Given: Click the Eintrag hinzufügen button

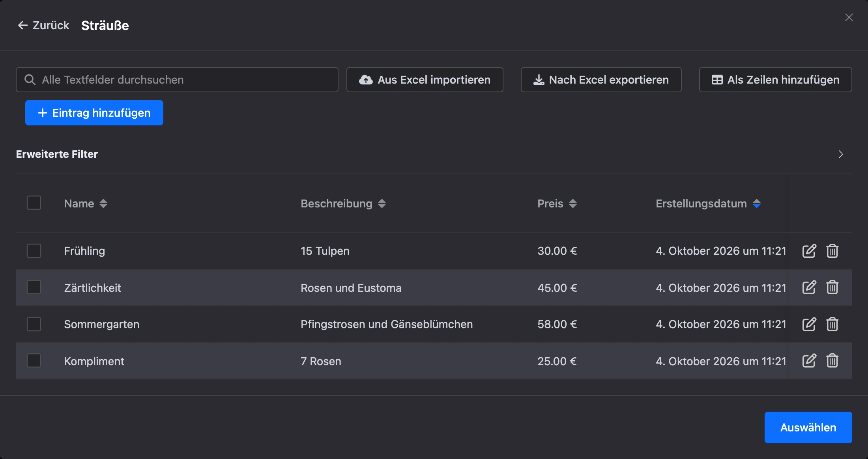Looking at the screenshot, I should click(94, 113).
